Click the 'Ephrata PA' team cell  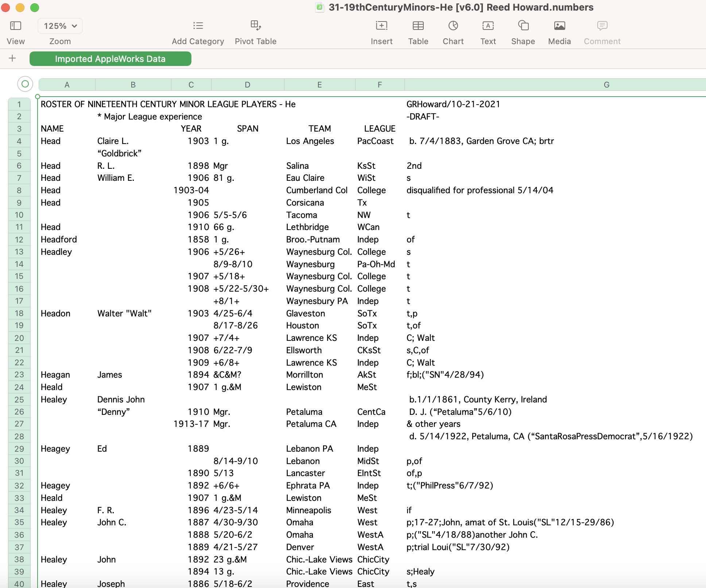(308, 486)
